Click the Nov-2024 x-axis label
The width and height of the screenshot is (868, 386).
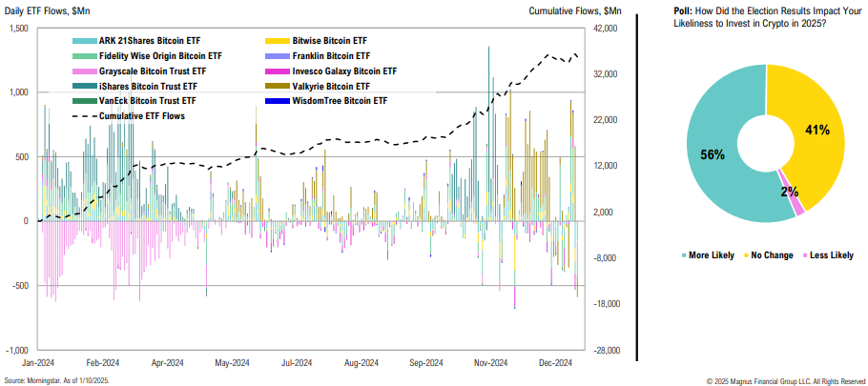pos(490,362)
